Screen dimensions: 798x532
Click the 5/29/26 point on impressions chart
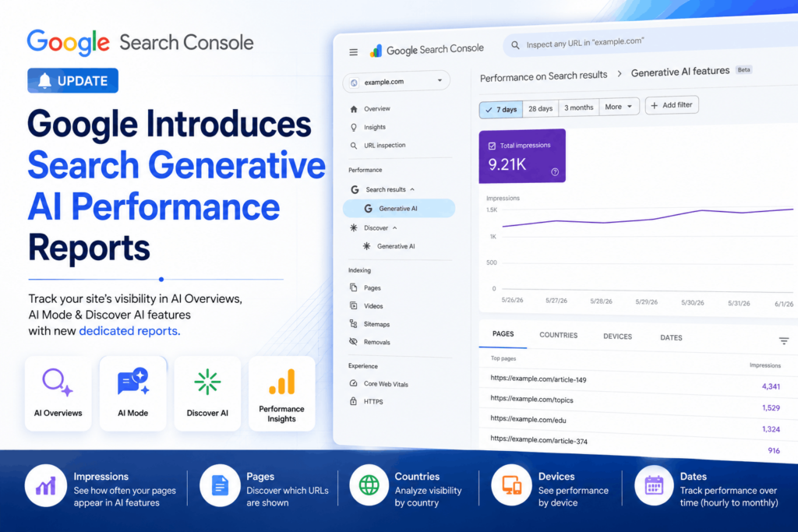coord(652,219)
